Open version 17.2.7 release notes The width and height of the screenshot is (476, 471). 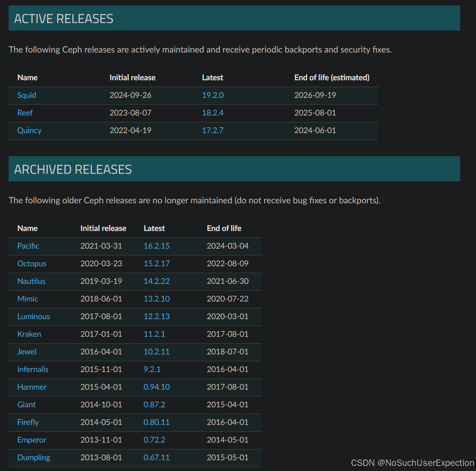click(x=213, y=131)
